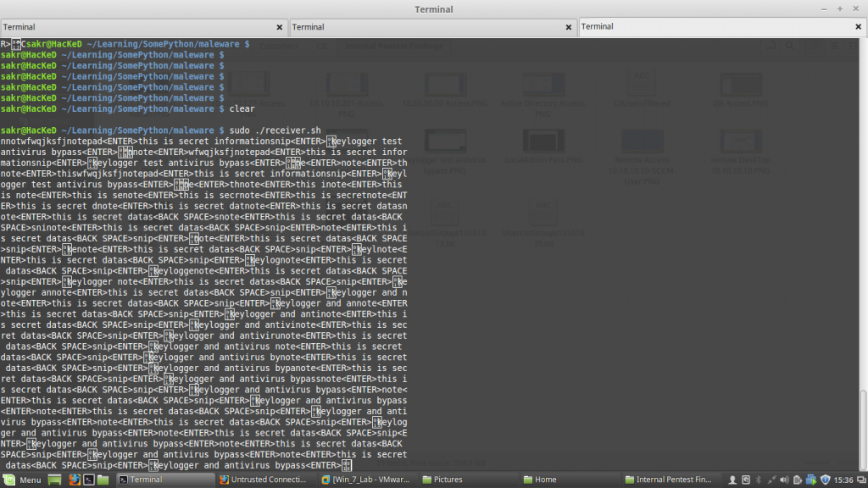Open the update manager shield icon
The width and height of the screenshot is (868, 488).
tap(826, 480)
